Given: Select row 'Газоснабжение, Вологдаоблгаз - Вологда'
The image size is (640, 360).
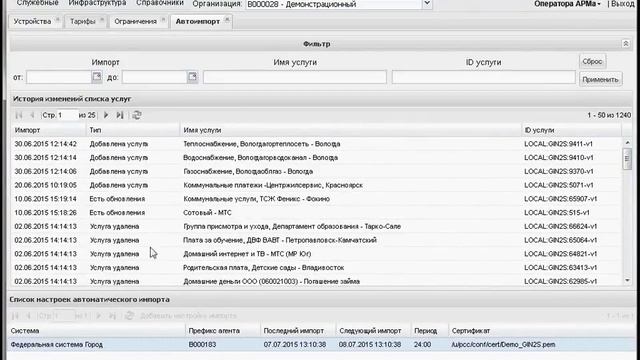Looking at the screenshot, I should 316,171.
